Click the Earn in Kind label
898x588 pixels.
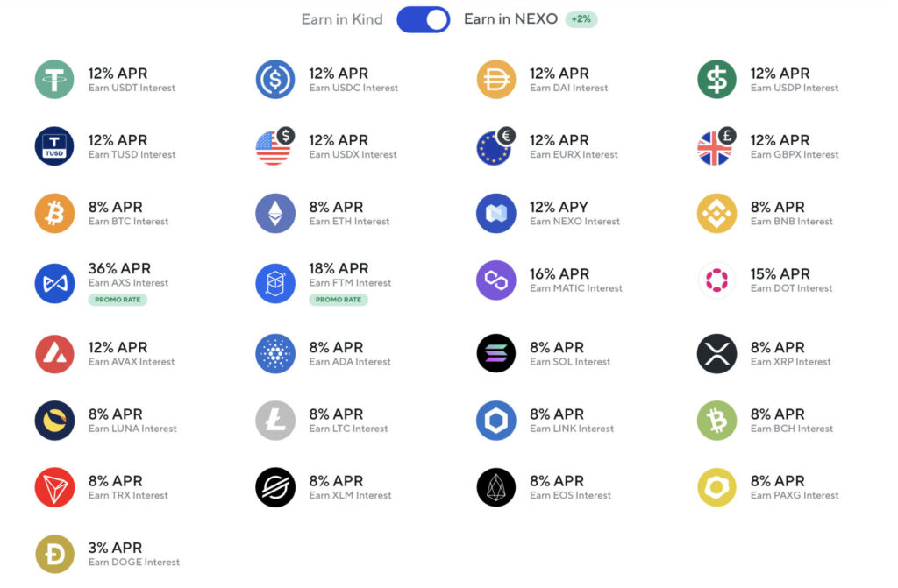click(342, 19)
